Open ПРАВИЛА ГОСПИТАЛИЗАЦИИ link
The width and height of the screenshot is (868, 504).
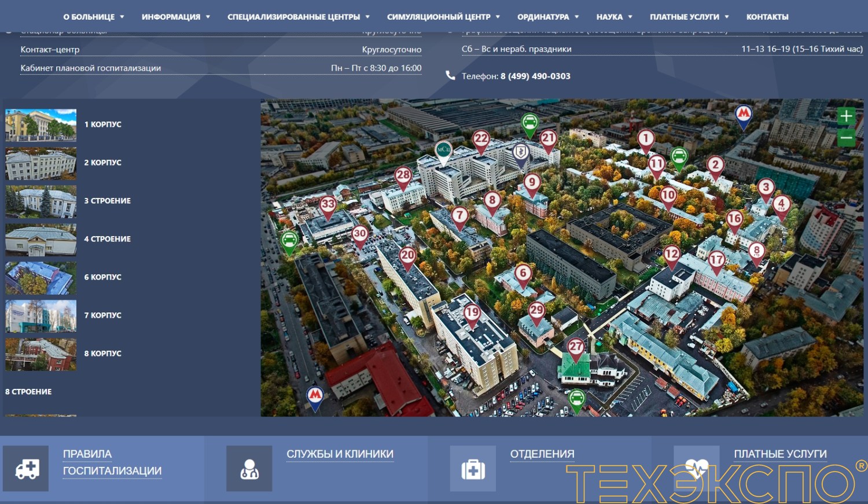point(112,462)
